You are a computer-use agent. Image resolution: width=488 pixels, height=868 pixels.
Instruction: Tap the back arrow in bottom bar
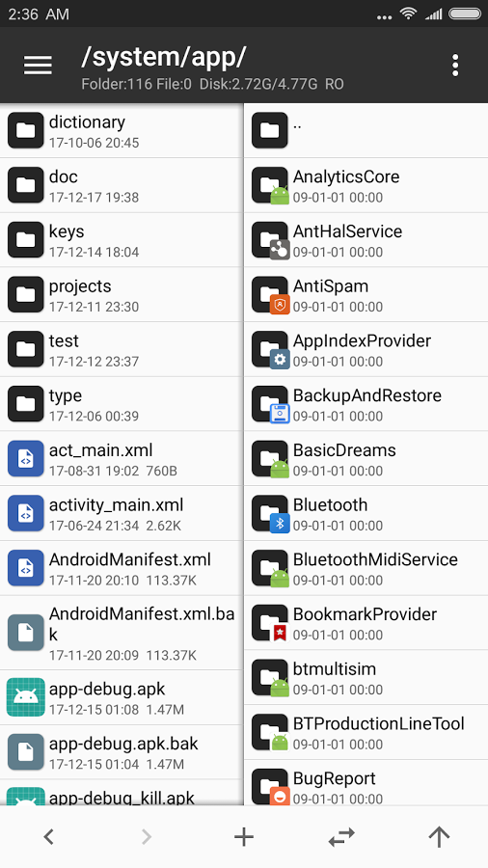click(48, 837)
